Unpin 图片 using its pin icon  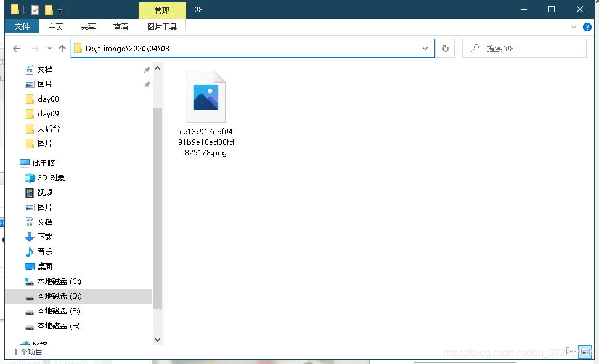[147, 84]
